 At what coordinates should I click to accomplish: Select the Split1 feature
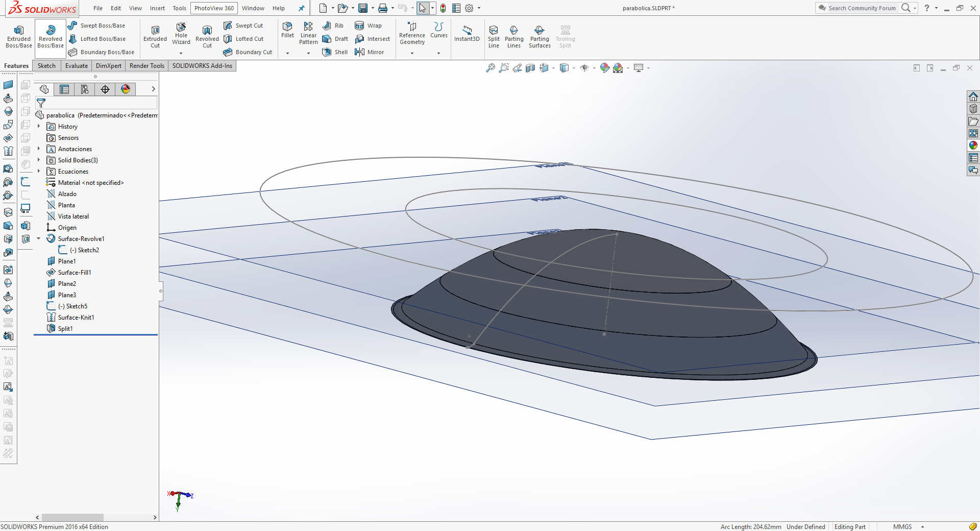point(60,328)
